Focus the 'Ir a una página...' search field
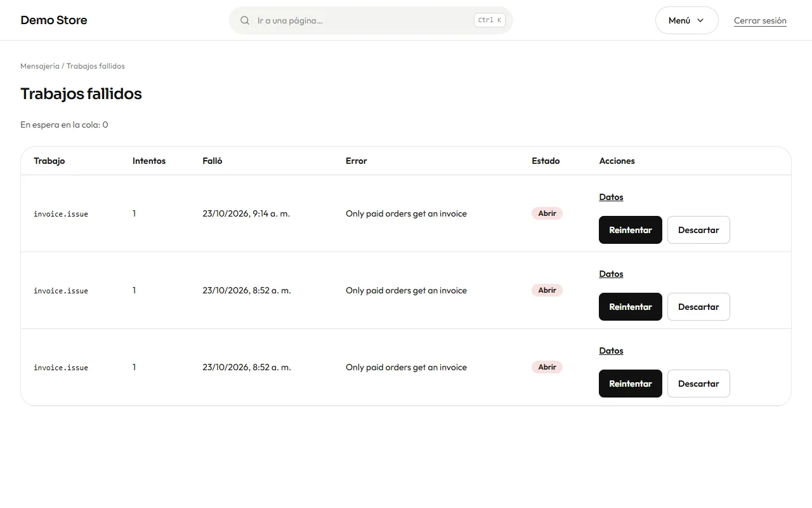 pyautogui.click(x=370, y=20)
